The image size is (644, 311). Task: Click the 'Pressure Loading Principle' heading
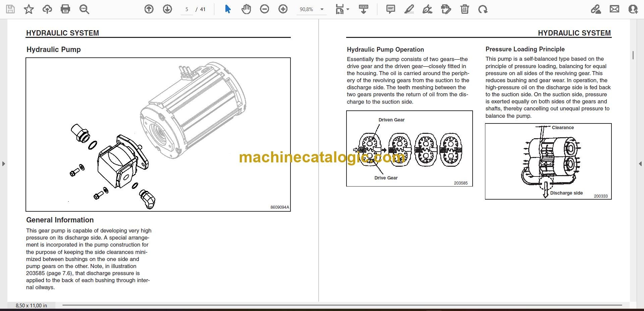tap(525, 49)
